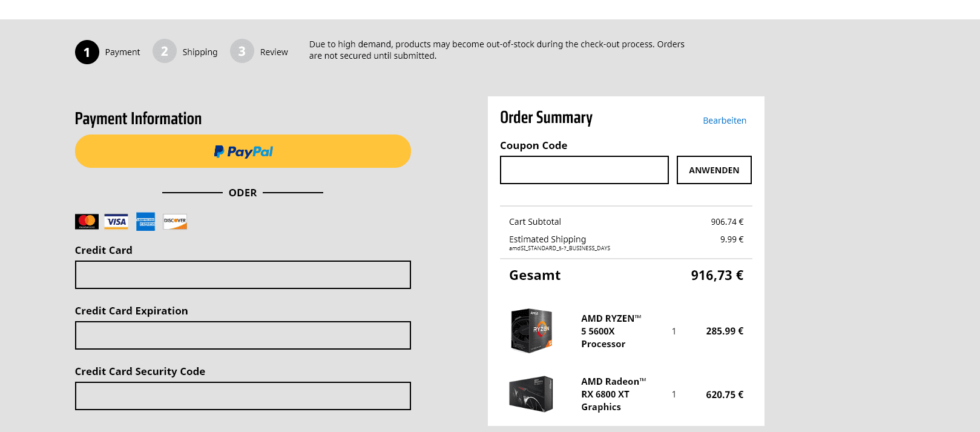Image resolution: width=980 pixels, height=432 pixels.
Task: Click the step 2 Shipping circle
Action: pos(165,52)
